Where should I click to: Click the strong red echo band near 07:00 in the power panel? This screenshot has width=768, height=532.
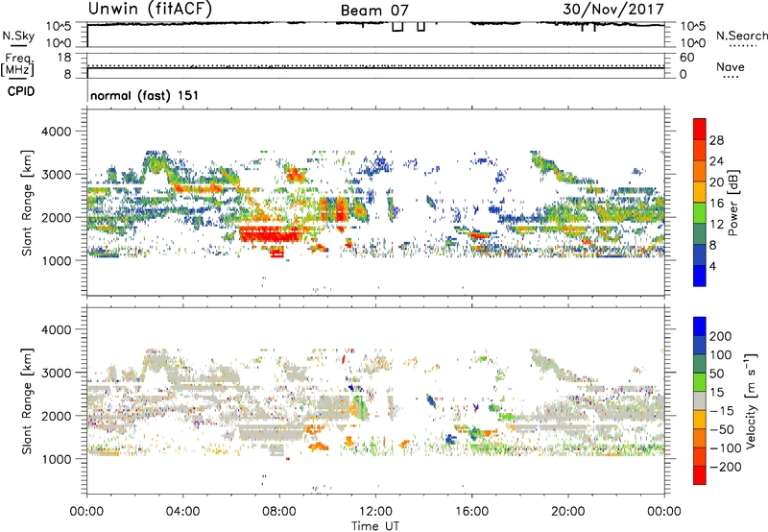(x=270, y=234)
